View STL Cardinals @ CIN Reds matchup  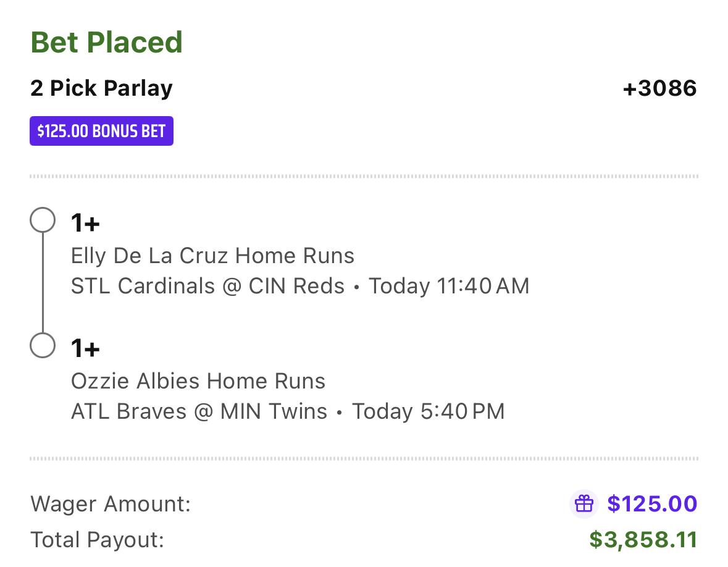(x=207, y=286)
